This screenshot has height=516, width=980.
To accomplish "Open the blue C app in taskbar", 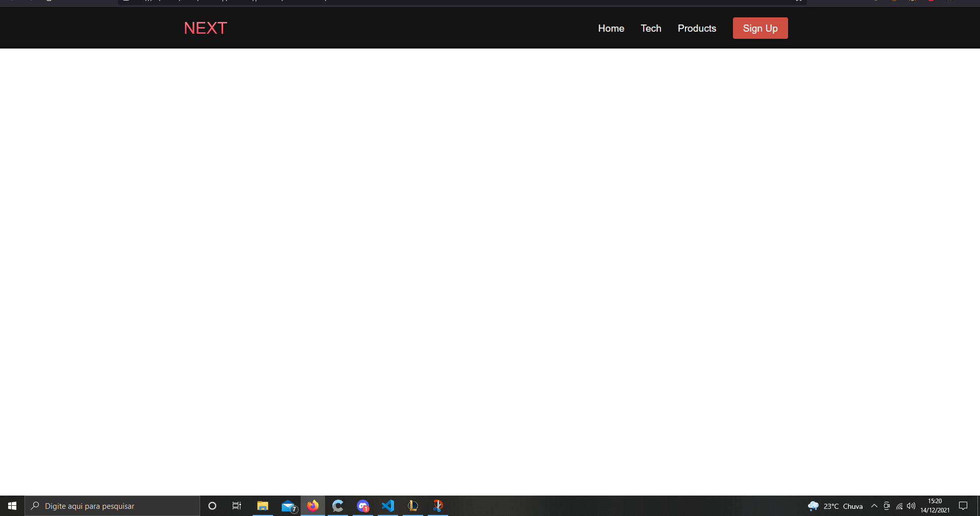I will click(x=338, y=506).
